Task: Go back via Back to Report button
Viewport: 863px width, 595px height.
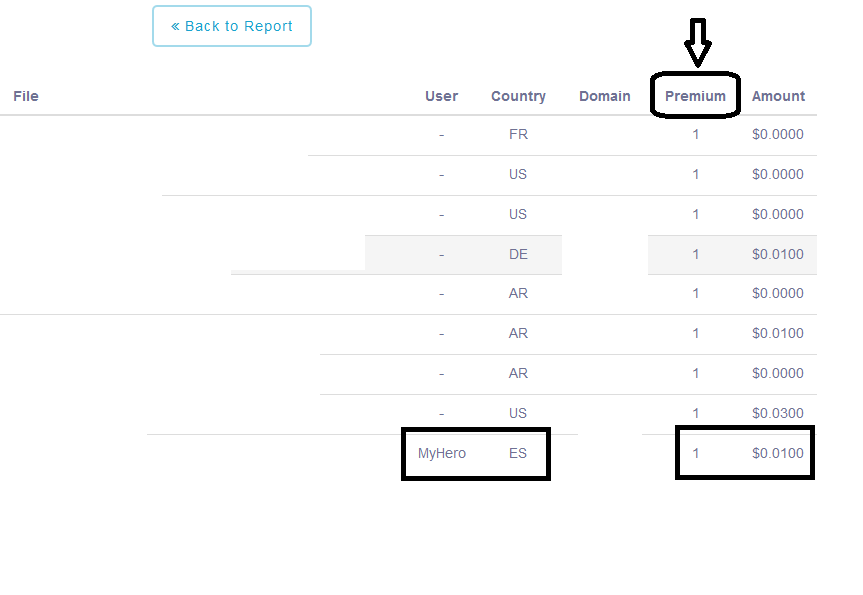Action: pos(232,26)
